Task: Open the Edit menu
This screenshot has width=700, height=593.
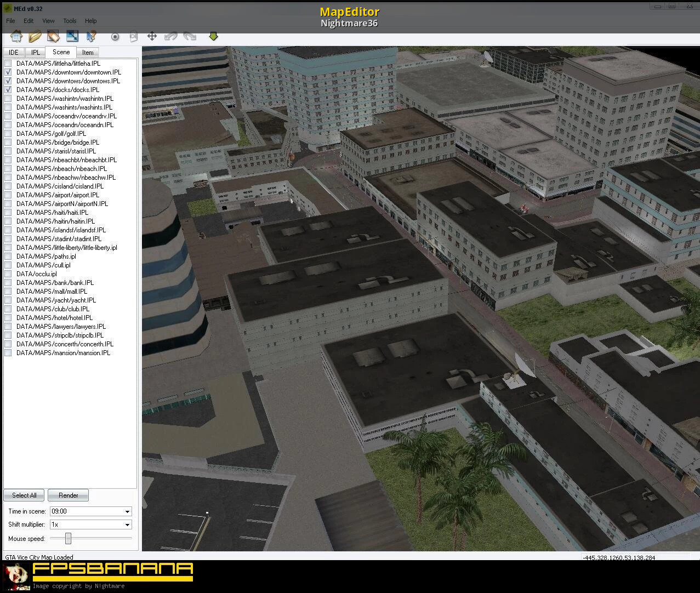Action: pos(29,21)
